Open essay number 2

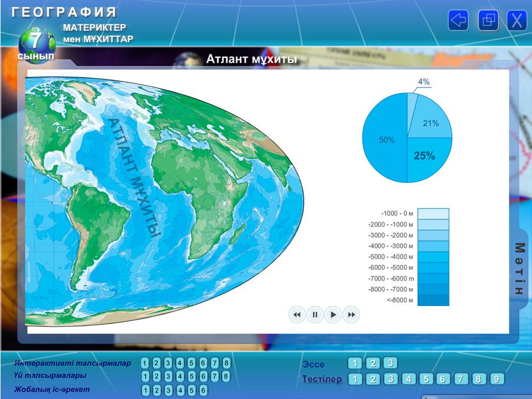click(373, 363)
